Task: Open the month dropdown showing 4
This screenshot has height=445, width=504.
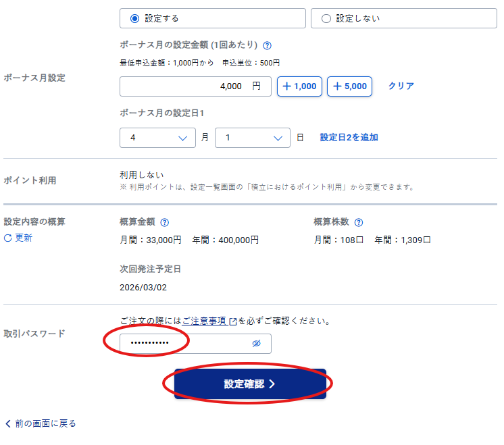Action: point(157,138)
